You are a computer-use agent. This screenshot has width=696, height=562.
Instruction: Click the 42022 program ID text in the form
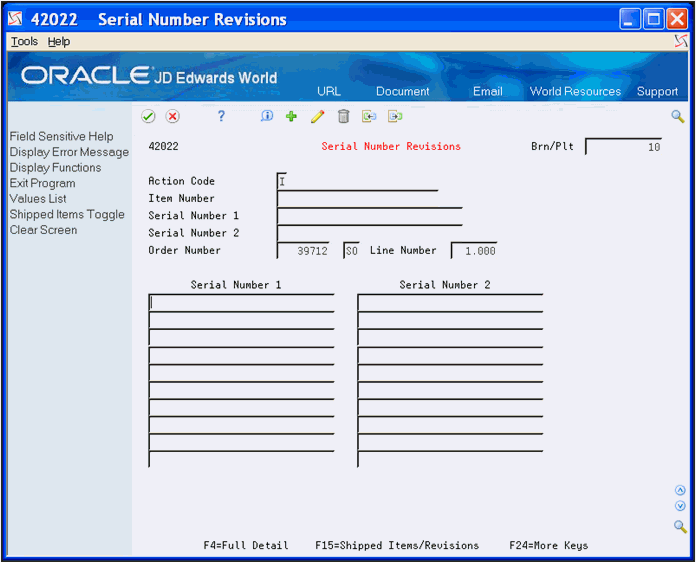164,146
